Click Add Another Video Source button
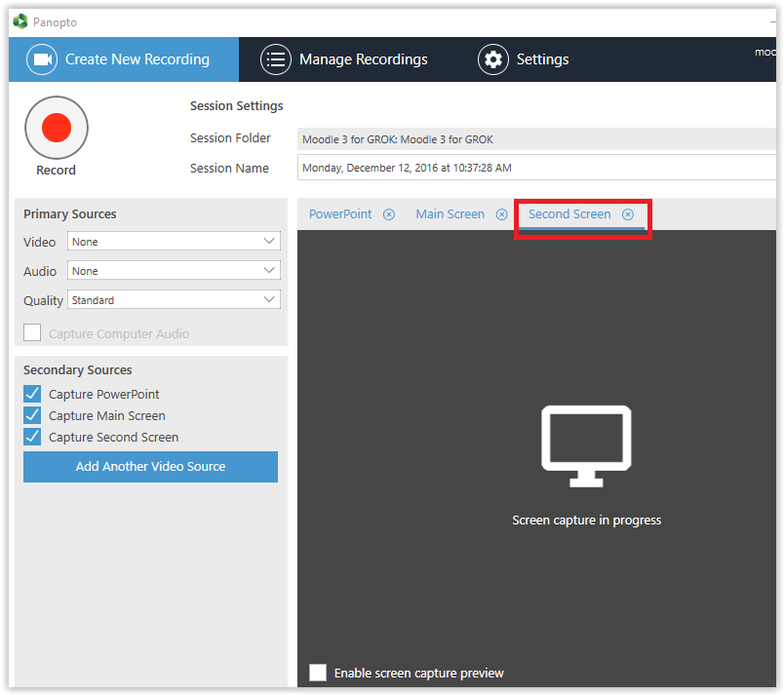The image size is (784, 695). (x=150, y=467)
